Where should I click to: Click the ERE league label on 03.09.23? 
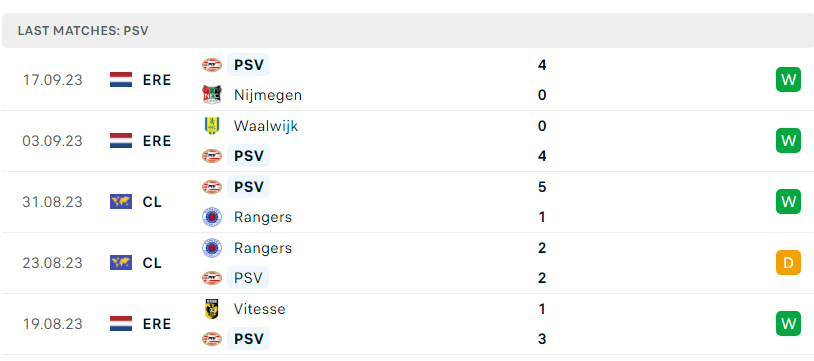click(157, 141)
